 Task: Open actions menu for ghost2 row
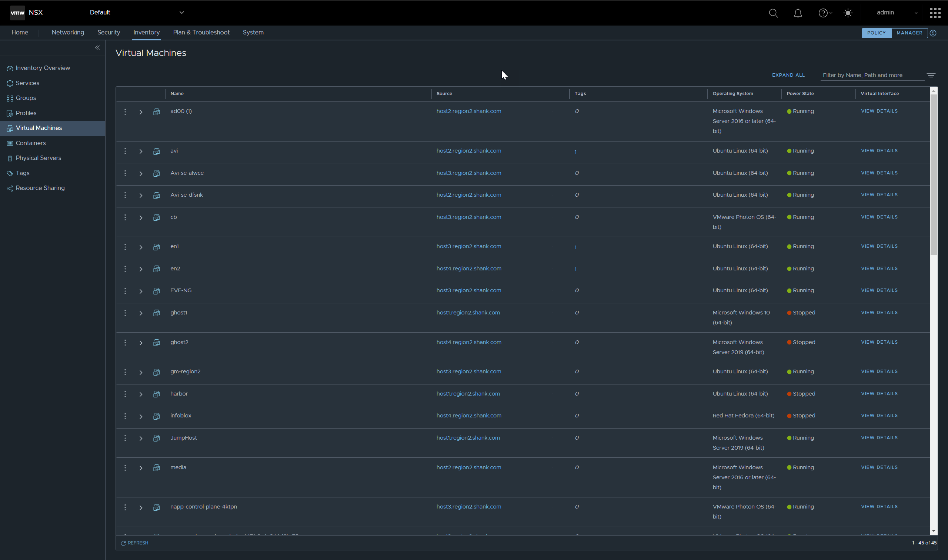125,343
